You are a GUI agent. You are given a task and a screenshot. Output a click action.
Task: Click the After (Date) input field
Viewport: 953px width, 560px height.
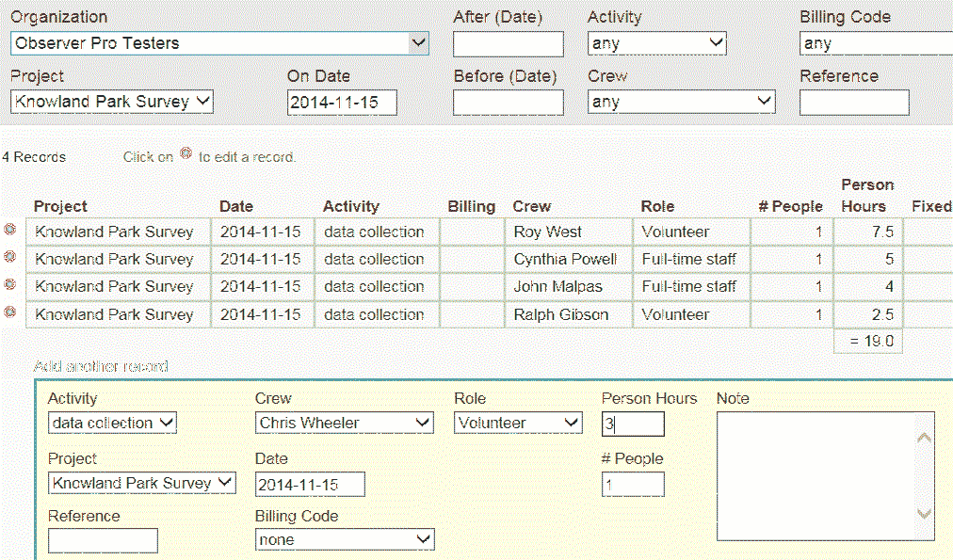coord(508,44)
